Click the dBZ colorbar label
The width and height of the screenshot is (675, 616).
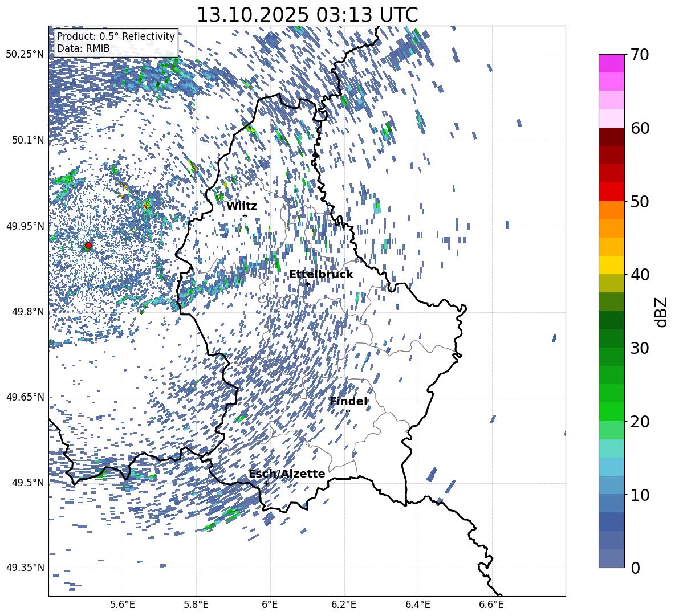click(662, 312)
